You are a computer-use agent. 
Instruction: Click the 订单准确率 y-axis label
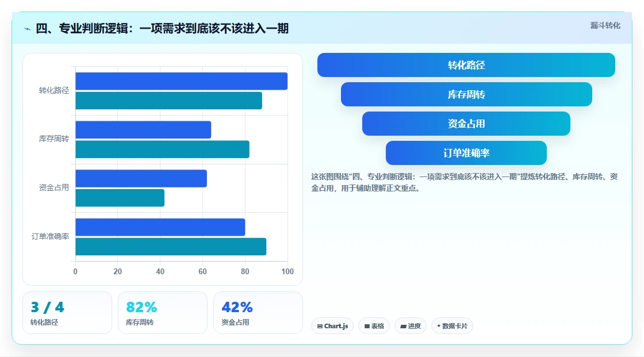pos(50,237)
